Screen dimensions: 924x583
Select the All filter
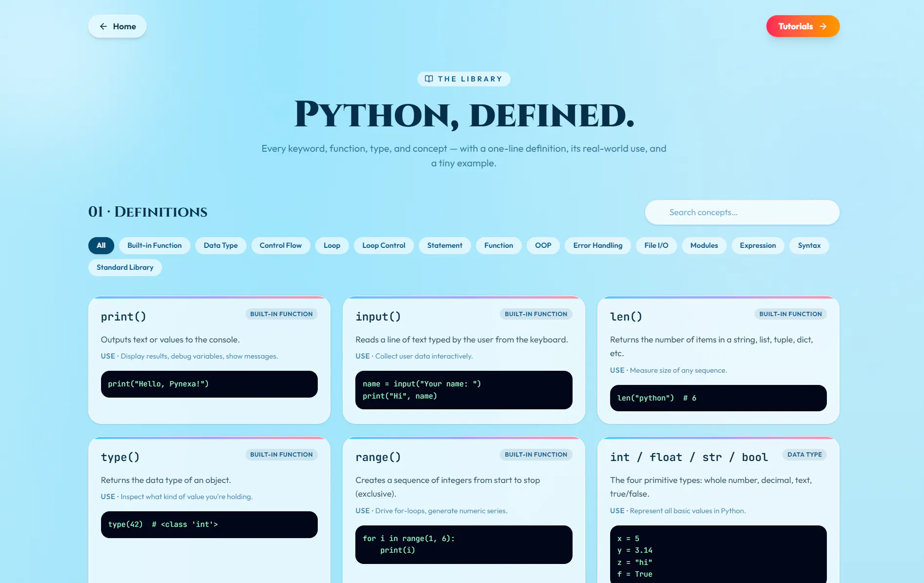point(101,245)
